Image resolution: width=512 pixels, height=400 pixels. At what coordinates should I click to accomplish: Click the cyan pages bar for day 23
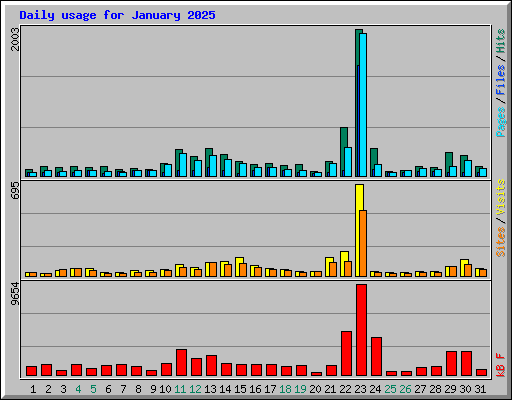click(363, 105)
